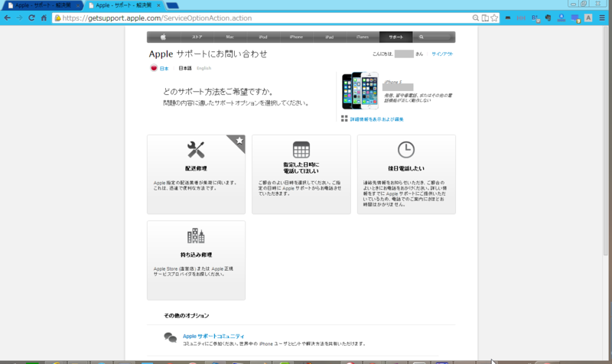
Task: Open the Chrome hamburger menu
Action: tap(602, 18)
